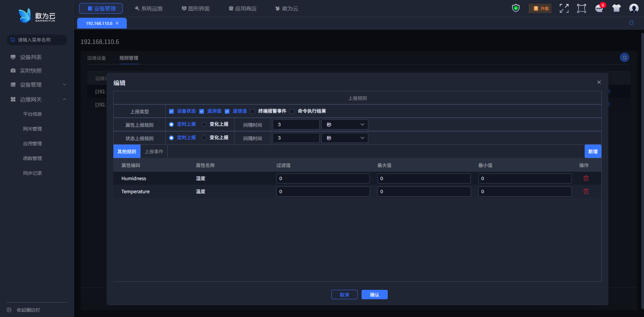Click the 升级 upgrade button

pyautogui.click(x=540, y=8)
